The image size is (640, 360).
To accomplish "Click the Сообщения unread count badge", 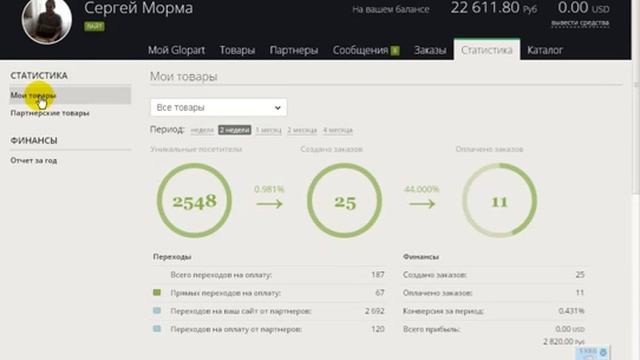I will (395, 51).
